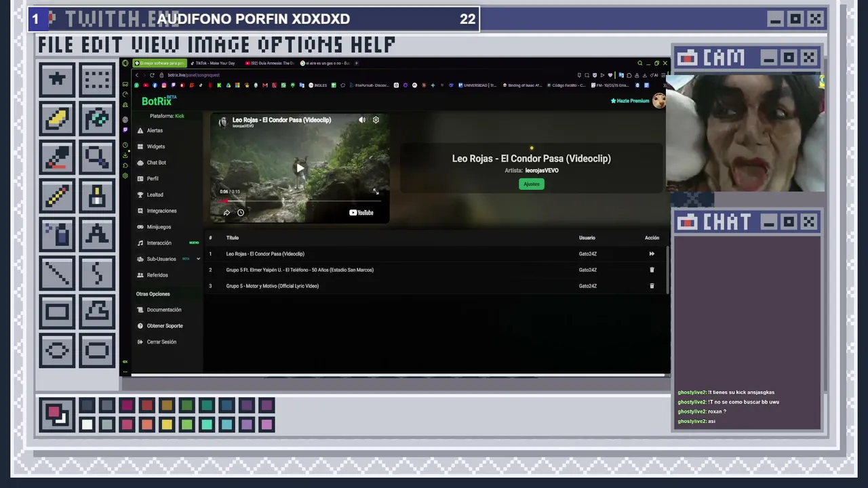Image resolution: width=868 pixels, height=488 pixels.
Task: Select the letter A text tool
Action: [x=97, y=235]
